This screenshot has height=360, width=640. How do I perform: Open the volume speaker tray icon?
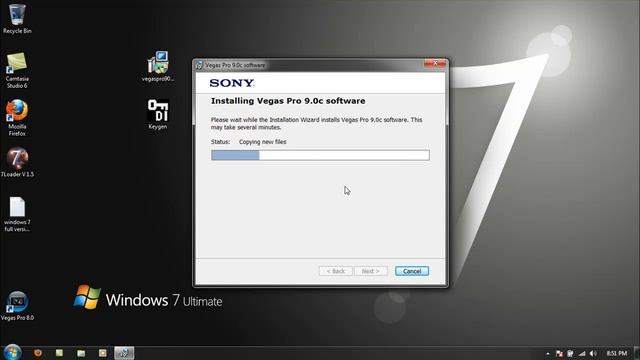pos(593,353)
